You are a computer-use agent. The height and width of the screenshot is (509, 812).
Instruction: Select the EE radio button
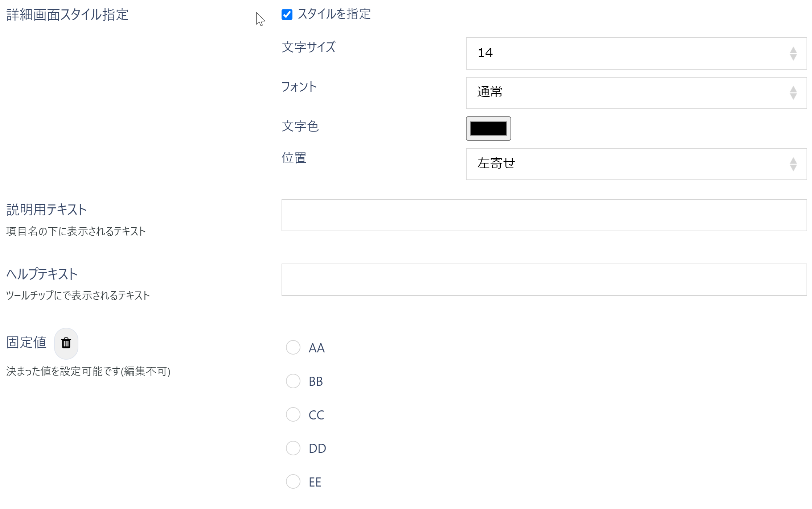pos(293,481)
